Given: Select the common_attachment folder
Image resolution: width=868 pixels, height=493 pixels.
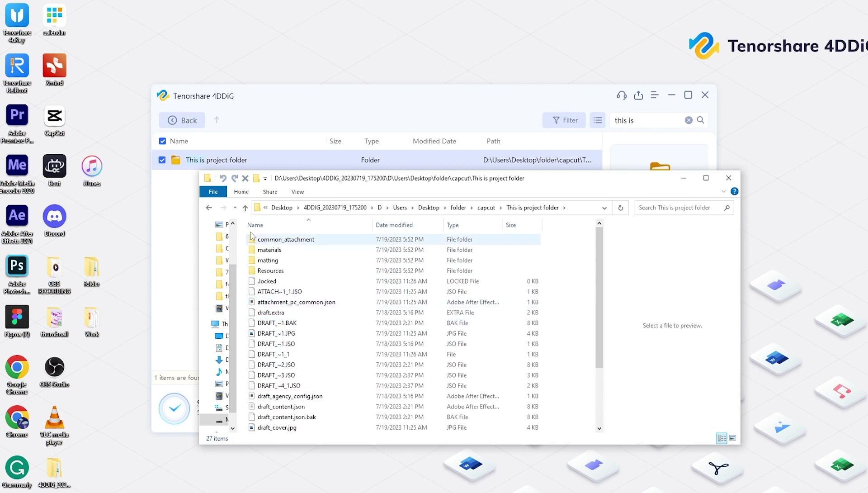Looking at the screenshot, I should point(393,239).
